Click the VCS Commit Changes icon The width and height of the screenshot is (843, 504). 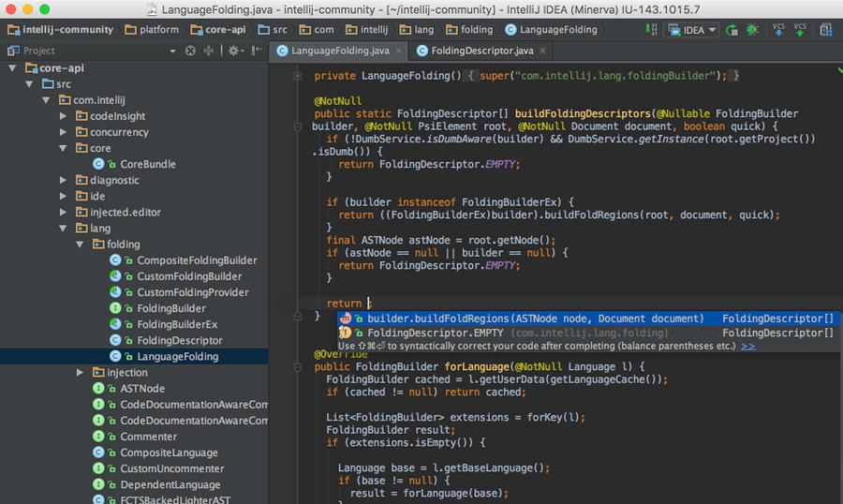[x=800, y=30]
